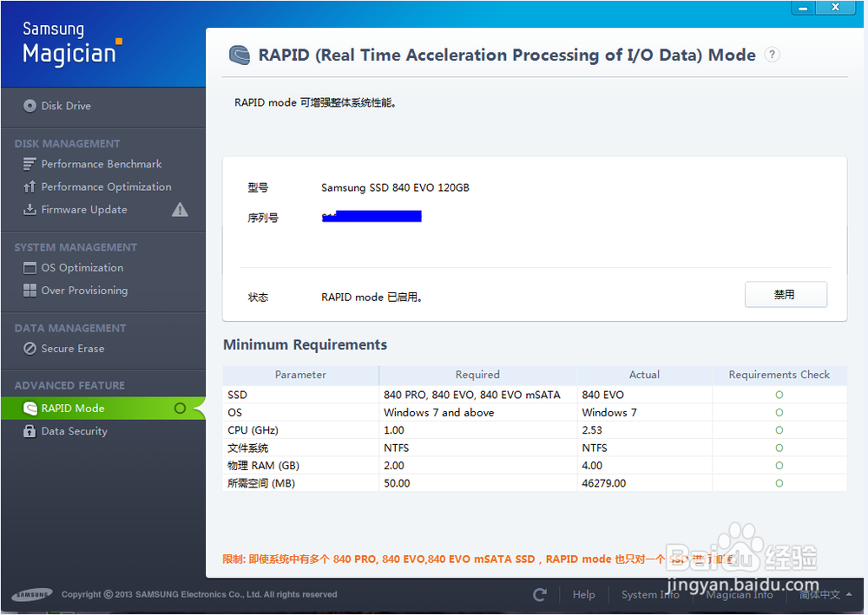
Task: Click the RAPID Mode help question mark
Action: click(x=773, y=55)
